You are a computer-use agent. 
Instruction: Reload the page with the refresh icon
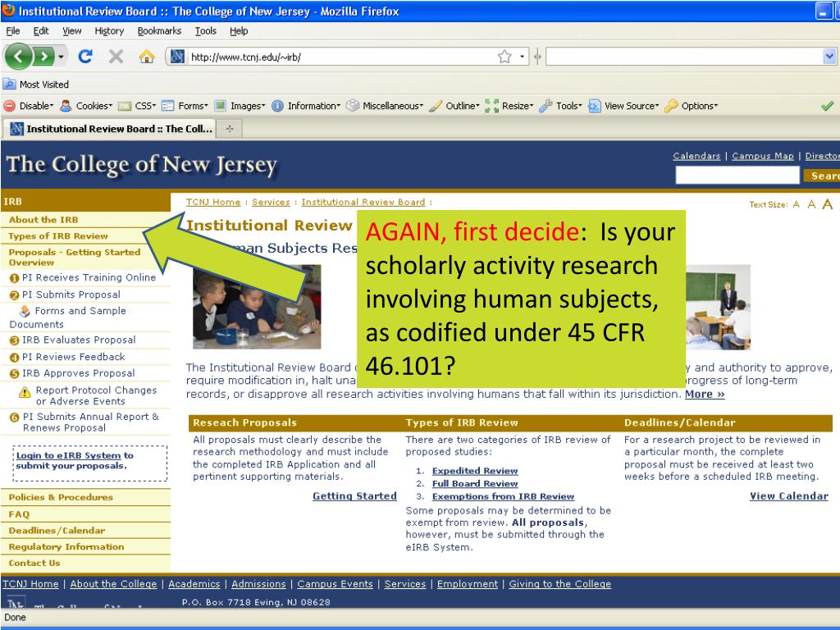tap(85, 57)
